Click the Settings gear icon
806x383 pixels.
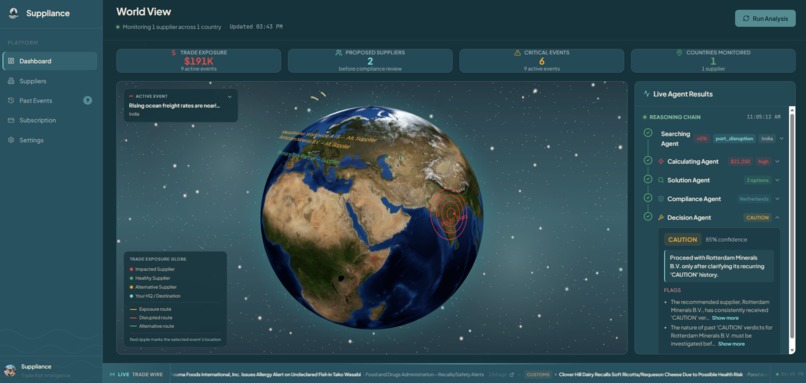click(x=11, y=140)
